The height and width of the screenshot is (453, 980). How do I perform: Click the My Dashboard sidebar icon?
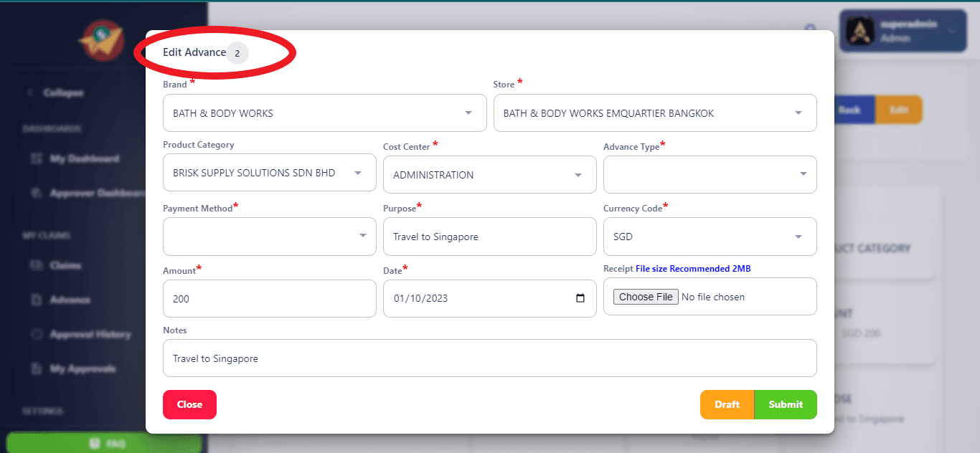tap(37, 158)
